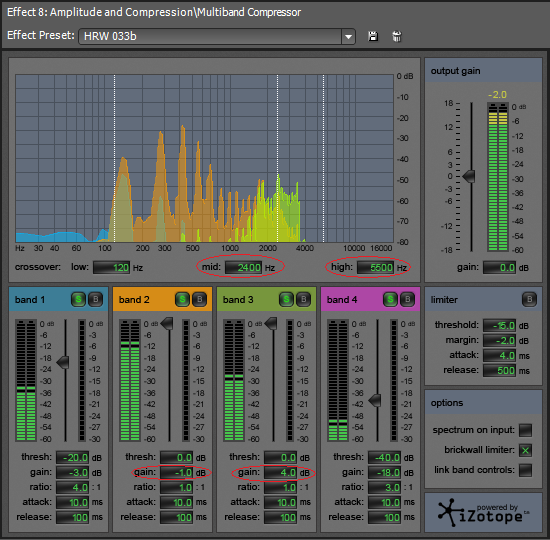Bypass band 1
The height and width of the screenshot is (540, 550).
[95, 299]
